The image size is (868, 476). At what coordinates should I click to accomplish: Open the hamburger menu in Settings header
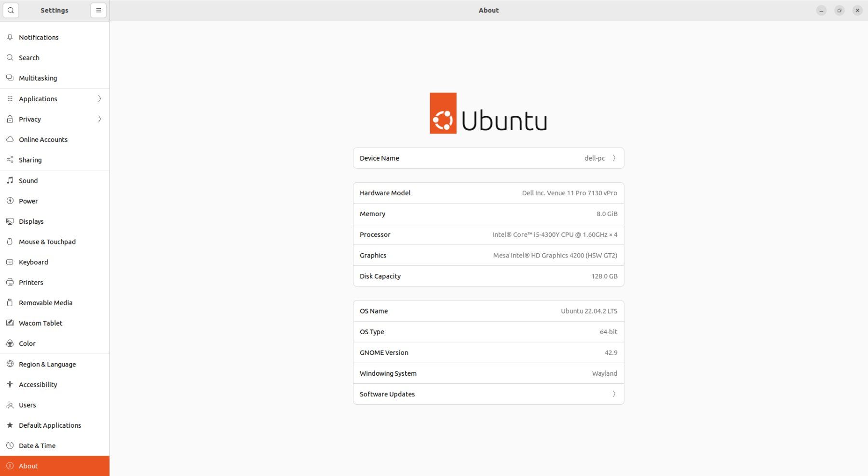pyautogui.click(x=98, y=10)
